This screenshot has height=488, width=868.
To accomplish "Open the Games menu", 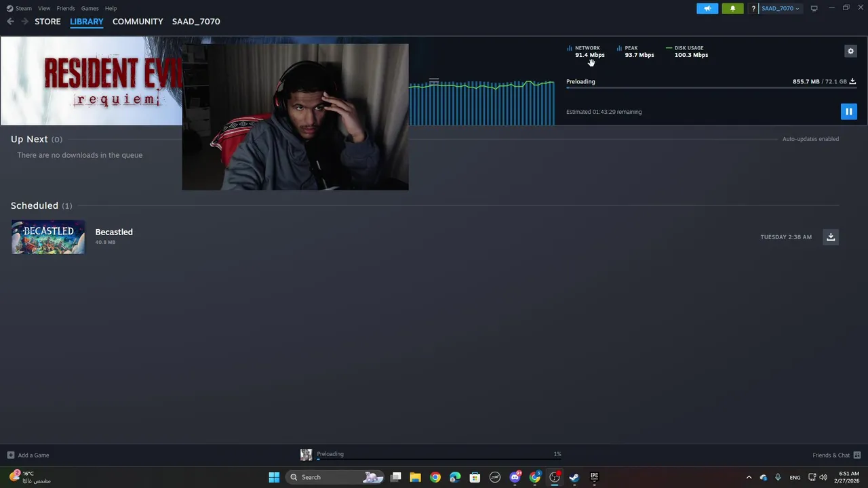I will [90, 8].
